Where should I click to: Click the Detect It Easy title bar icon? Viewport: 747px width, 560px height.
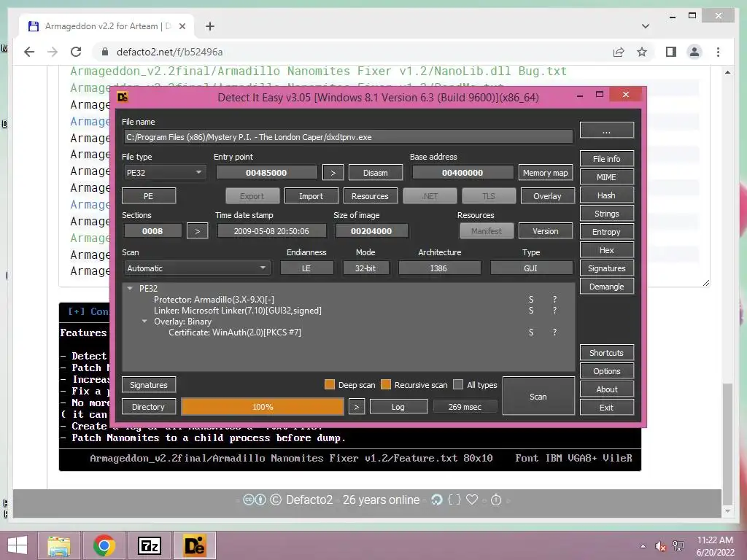click(123, 97)
